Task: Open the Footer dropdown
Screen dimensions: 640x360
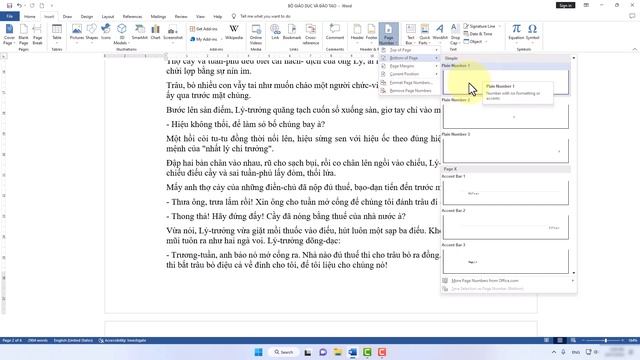Action: (371, 33)
